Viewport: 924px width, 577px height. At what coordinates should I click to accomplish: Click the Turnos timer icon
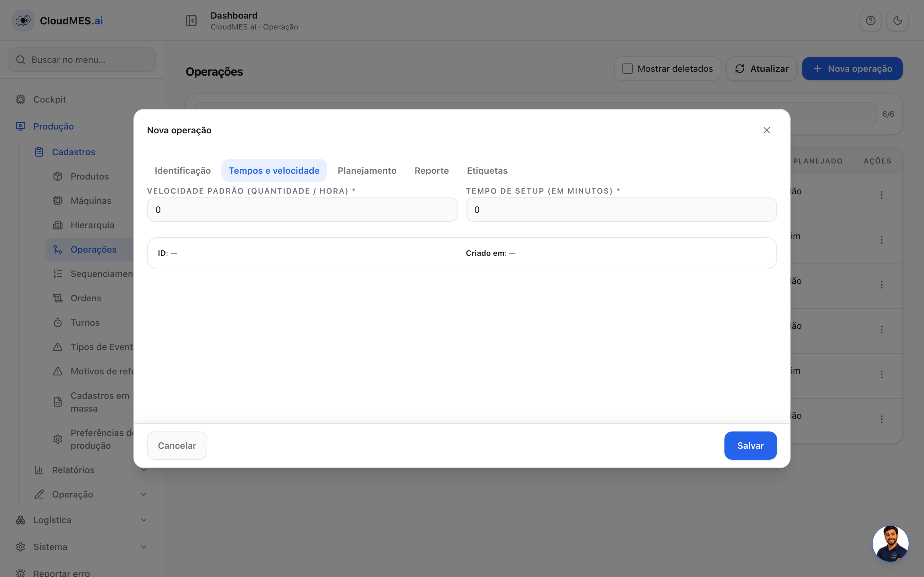[x=58, y=322]
